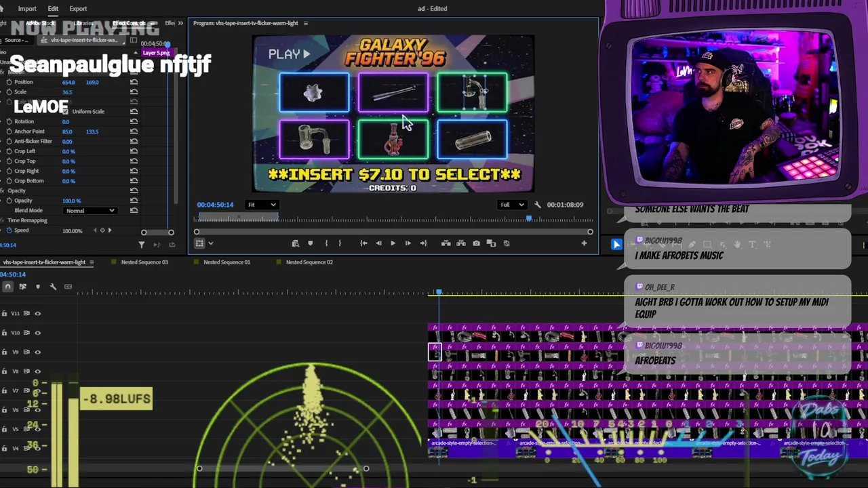The height and width of the screenshot is (488, 868).
Task: Open the timeline sequence panel menu
Action: 92,262
